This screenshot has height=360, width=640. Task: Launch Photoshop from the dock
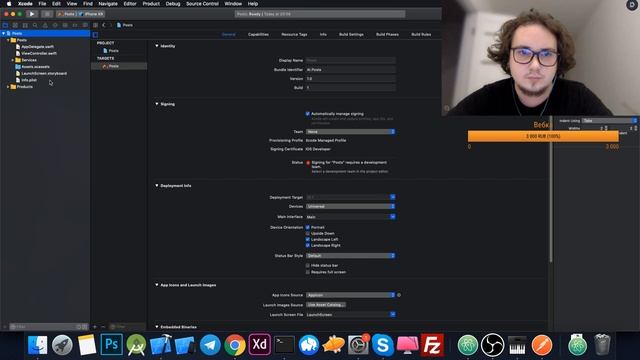click(111, 345)
